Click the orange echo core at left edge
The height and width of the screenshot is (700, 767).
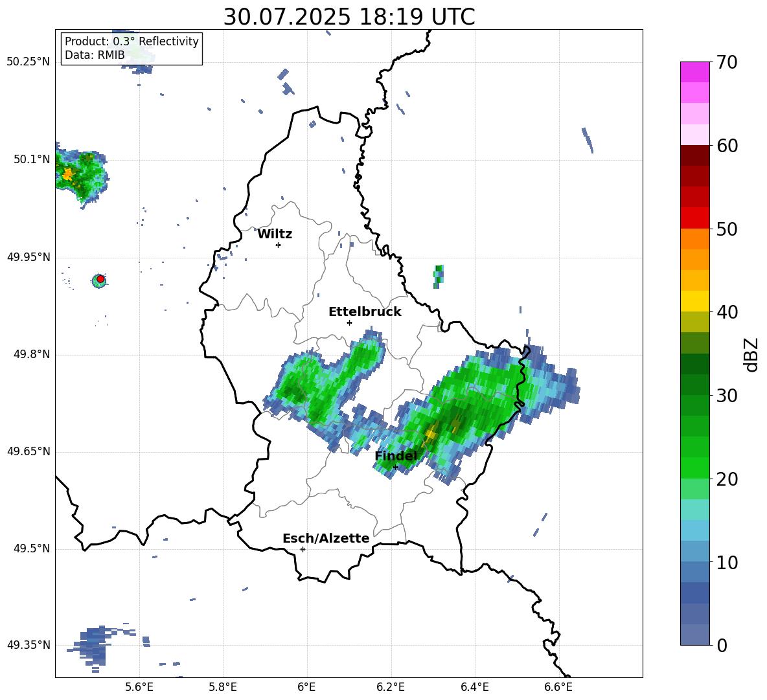click(67, 174)
